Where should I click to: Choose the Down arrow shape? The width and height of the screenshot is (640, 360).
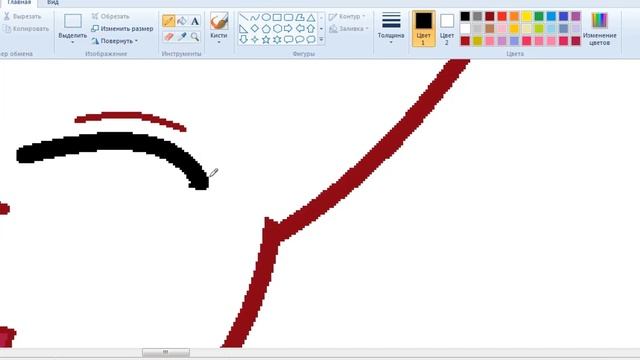tap(244, 40)
